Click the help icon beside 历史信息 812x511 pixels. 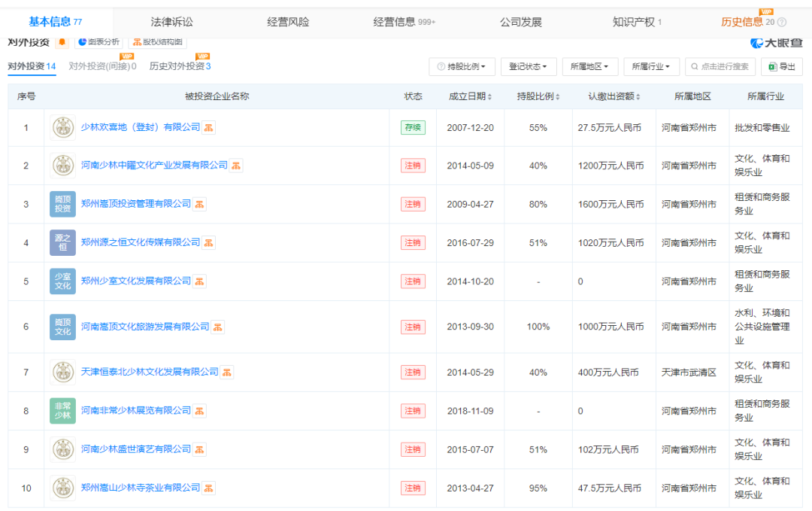[782, 21]
